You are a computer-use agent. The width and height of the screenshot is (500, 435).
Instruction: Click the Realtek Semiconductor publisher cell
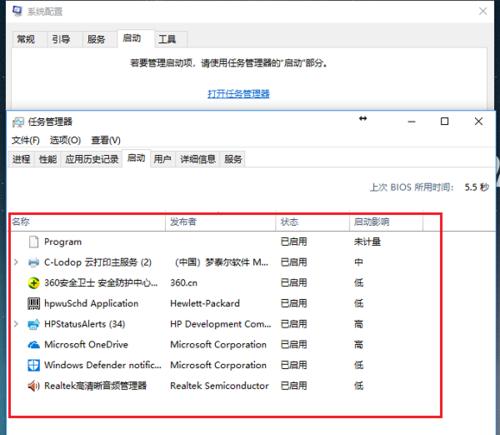219,386
